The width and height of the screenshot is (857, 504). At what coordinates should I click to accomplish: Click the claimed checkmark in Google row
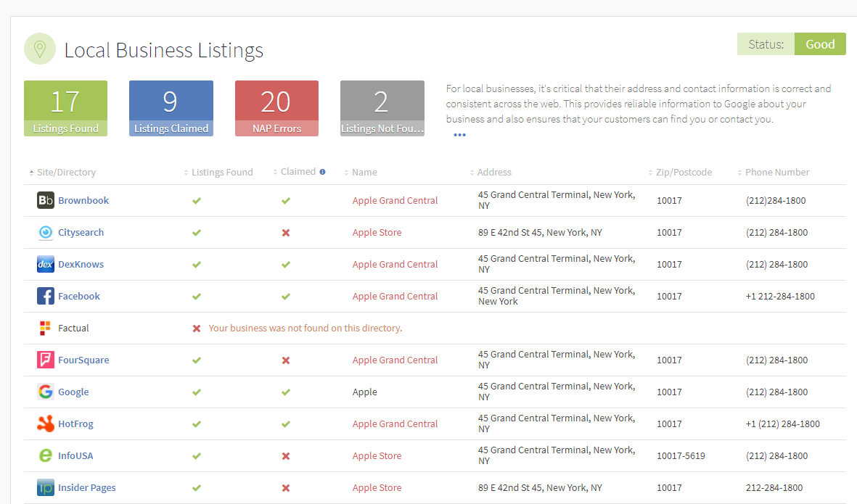[x=286, y=392]
